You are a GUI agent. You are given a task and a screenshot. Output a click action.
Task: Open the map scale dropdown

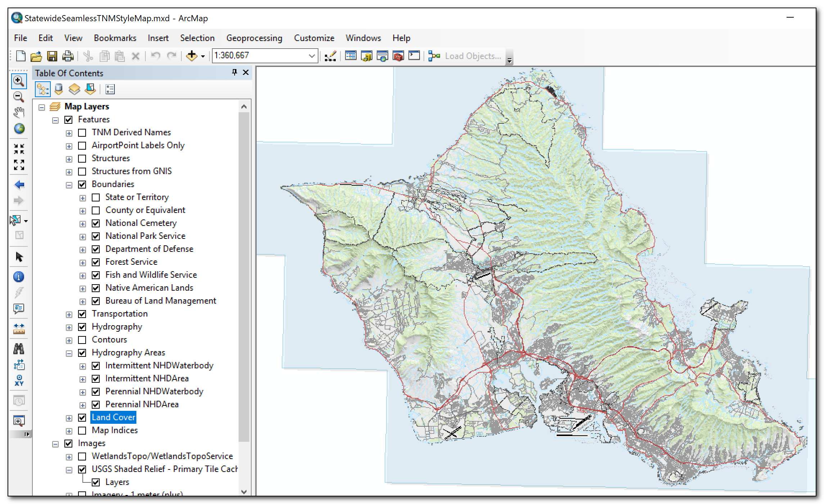click(312, 56)
